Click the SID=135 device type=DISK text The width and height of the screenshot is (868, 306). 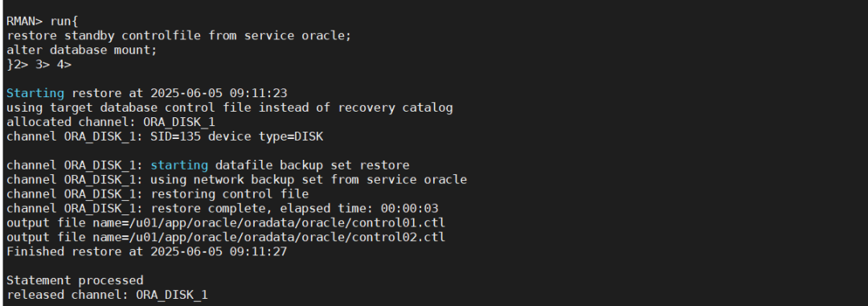pyautogui.click(x=236, y=137)
